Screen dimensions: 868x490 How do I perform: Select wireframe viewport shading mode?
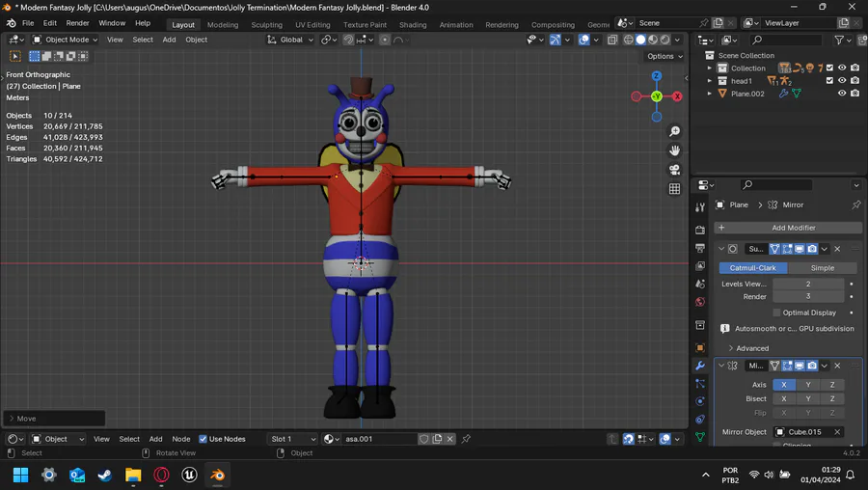coord(628,40)
